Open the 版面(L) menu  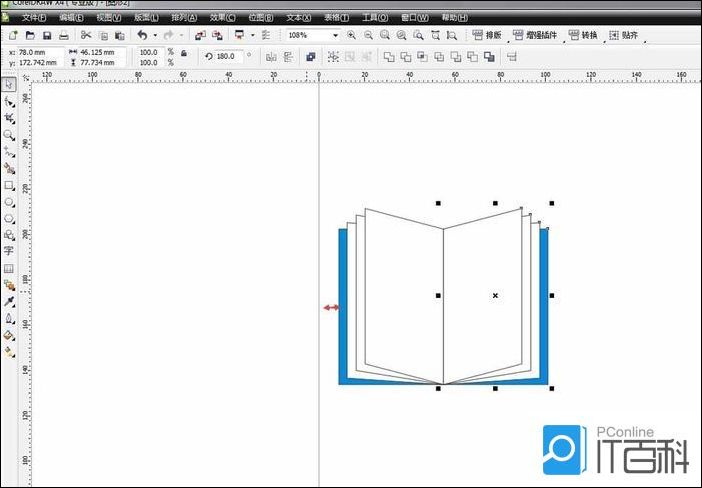pyautogui.click(x=146, y=17)
